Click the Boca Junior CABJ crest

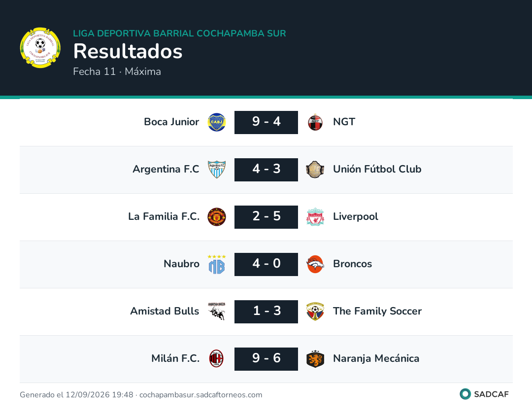pyautogui.click(x=216, y=122)
